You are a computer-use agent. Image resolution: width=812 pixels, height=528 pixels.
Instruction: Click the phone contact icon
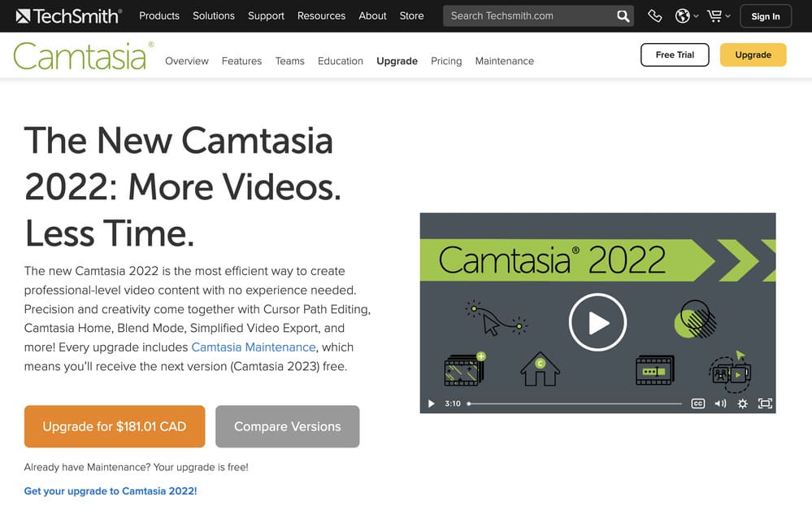655,15
